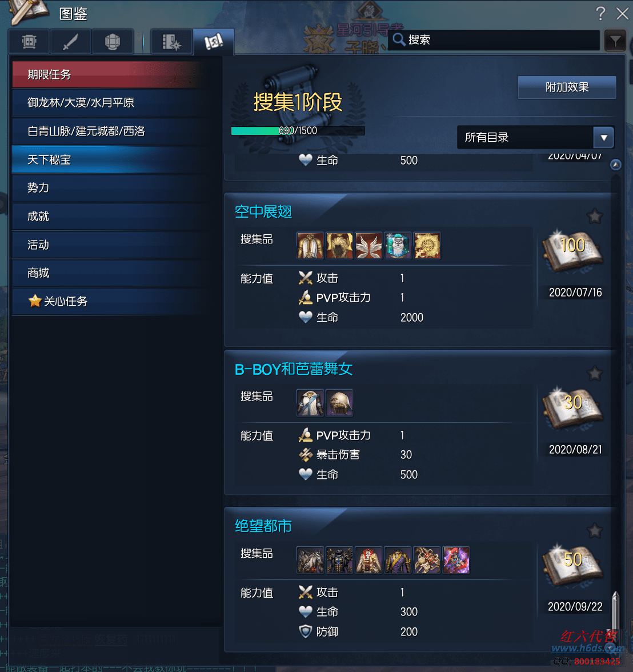Focus the 搜索 search field

point(494,40)
